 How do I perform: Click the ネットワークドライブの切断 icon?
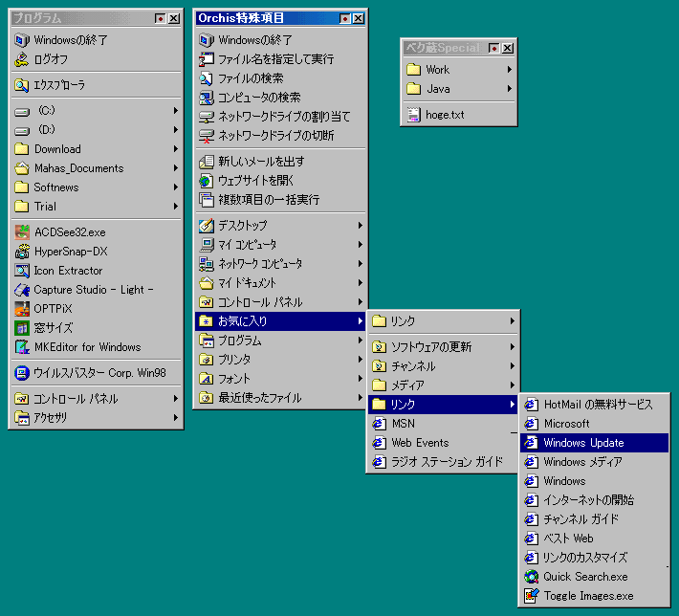207,136
